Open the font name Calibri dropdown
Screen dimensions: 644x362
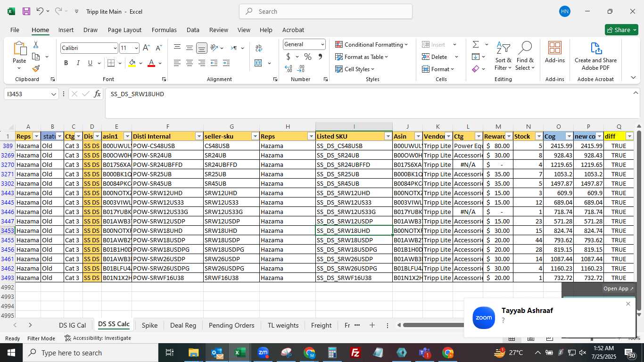click(115, 48)
